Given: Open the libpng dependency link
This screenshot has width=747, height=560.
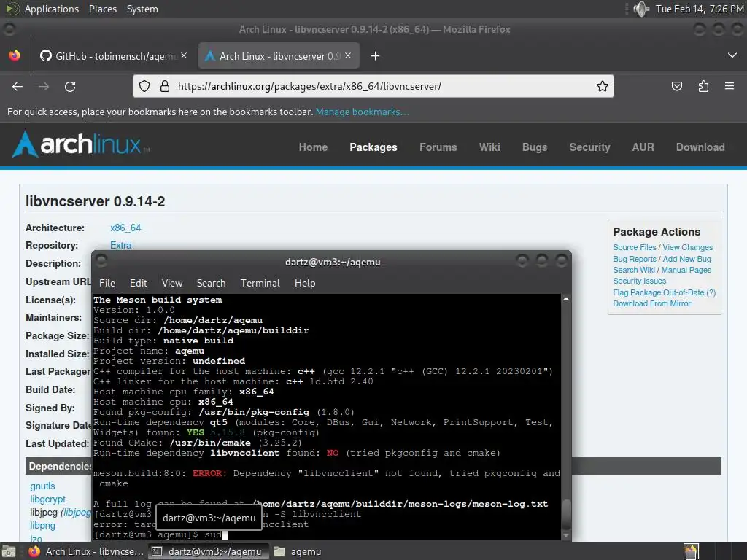Looking at the screenshot, I should 42,525.
